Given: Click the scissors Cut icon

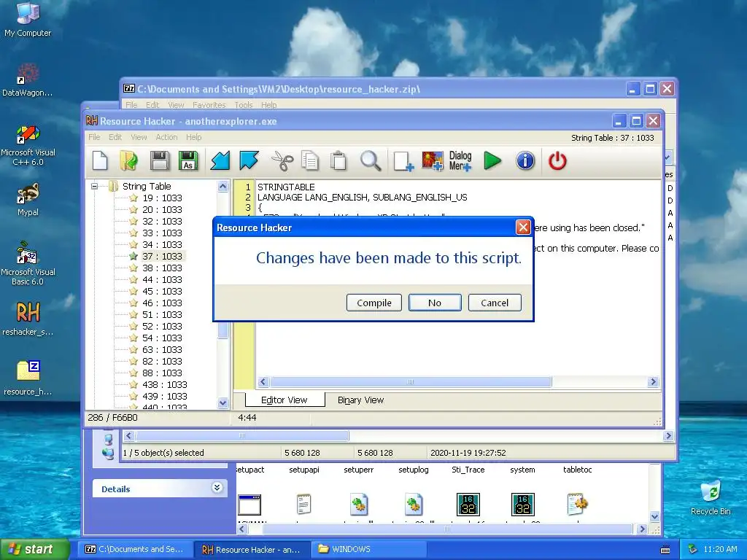Looking at the screenshot, I should coord(282,160).
